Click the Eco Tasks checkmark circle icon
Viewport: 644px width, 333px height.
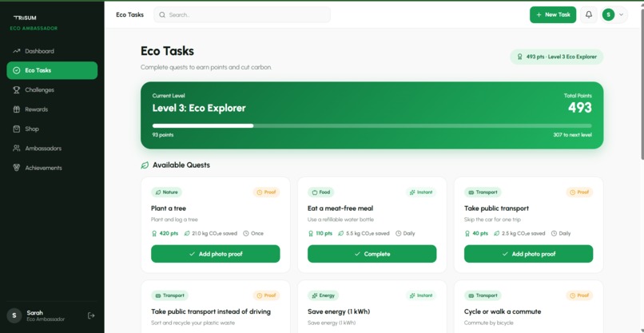(17, 70)
